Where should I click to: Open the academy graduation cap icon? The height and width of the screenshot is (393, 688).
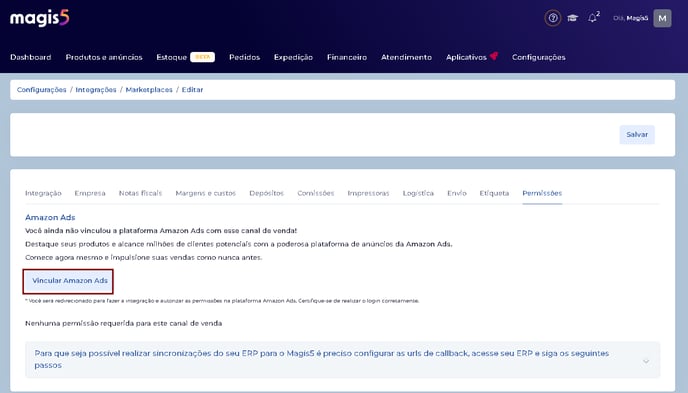[x=573, y=18]
